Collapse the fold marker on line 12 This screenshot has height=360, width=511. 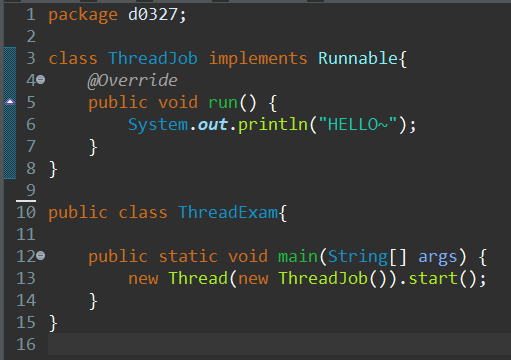41,256
